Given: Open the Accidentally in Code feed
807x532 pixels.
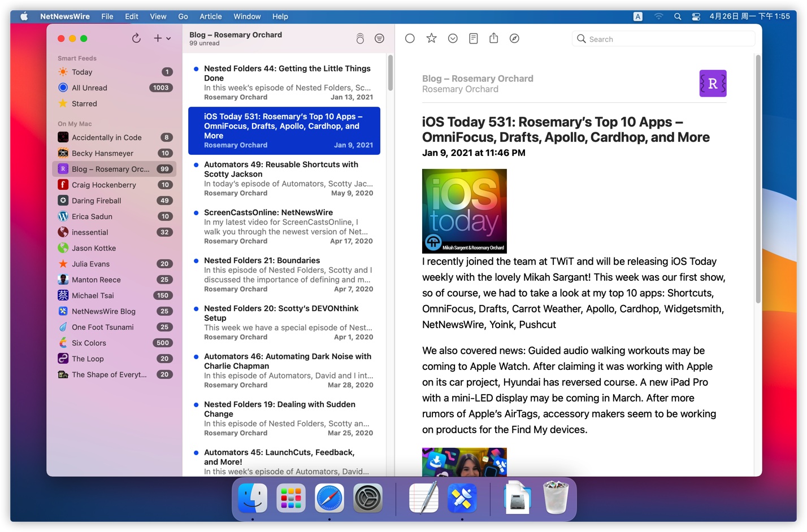Looking at the screenshot, I should (x=115, y=137).
